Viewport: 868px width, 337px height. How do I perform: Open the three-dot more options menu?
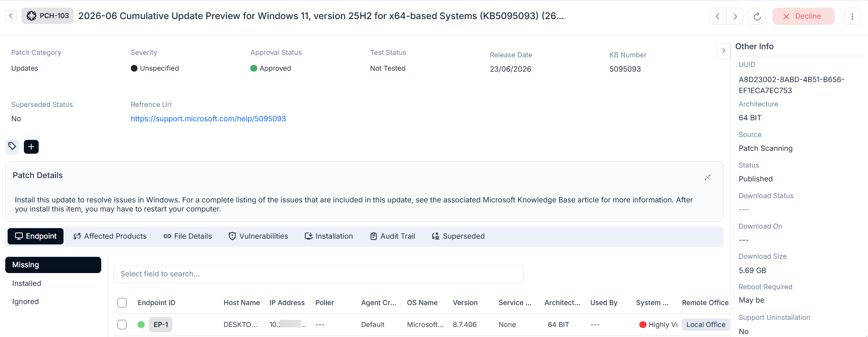[852, 16]
